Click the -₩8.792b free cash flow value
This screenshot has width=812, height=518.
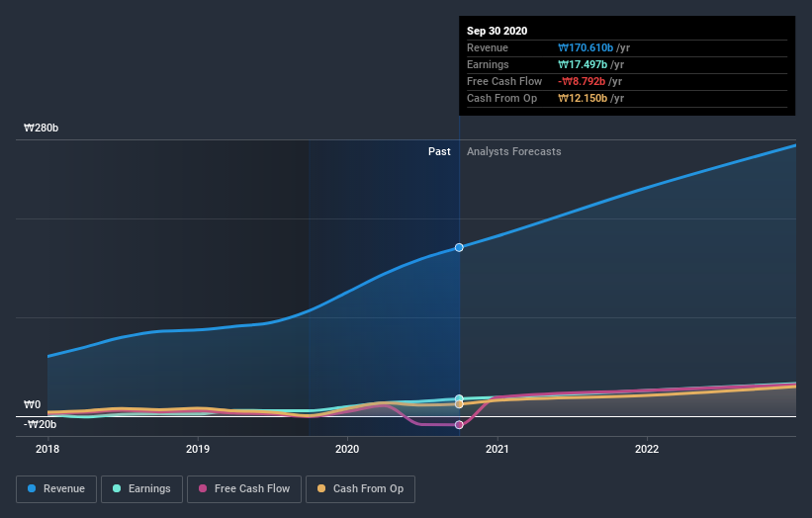[582, 81]
